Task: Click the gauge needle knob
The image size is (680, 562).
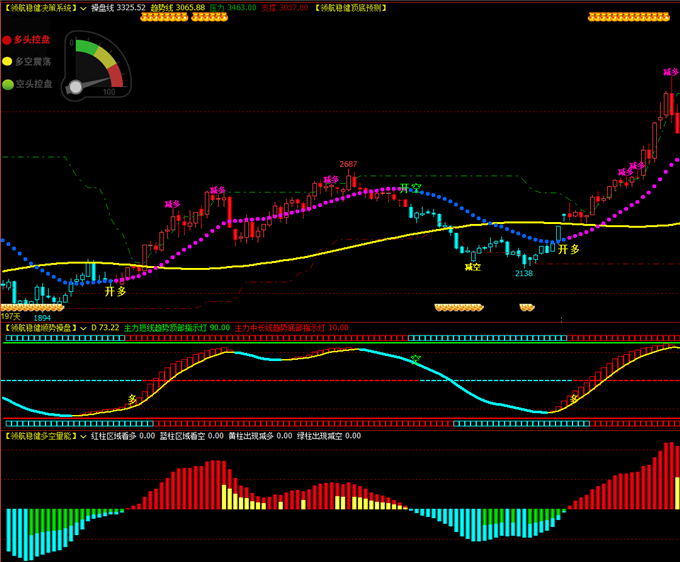Action: [x=75, y=87]
